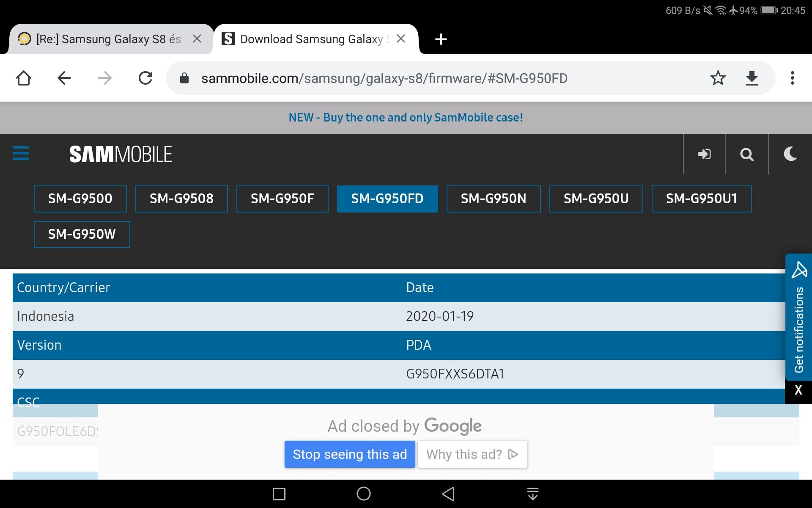Image resolution: width=812 pixels, height=508 pixels.
Task: Select the SM-G950U1 model
Action: point(702,199)
